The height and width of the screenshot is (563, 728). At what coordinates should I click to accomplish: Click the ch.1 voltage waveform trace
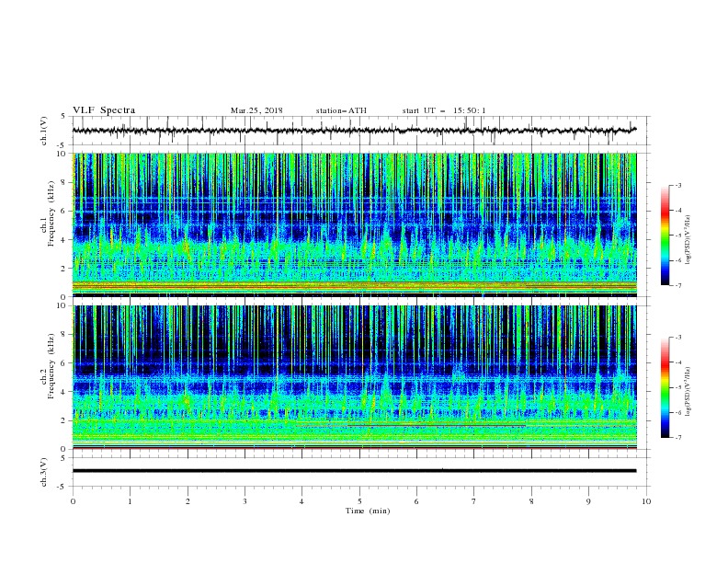pos(354,131)
